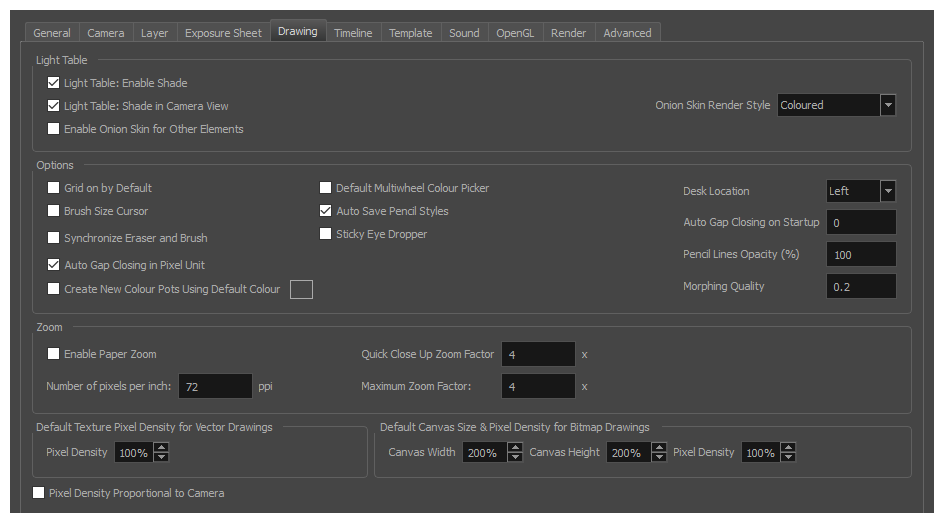Expand the Desk Location dropdown
This screenshot has height=523, width=944.
click(887, 191)
